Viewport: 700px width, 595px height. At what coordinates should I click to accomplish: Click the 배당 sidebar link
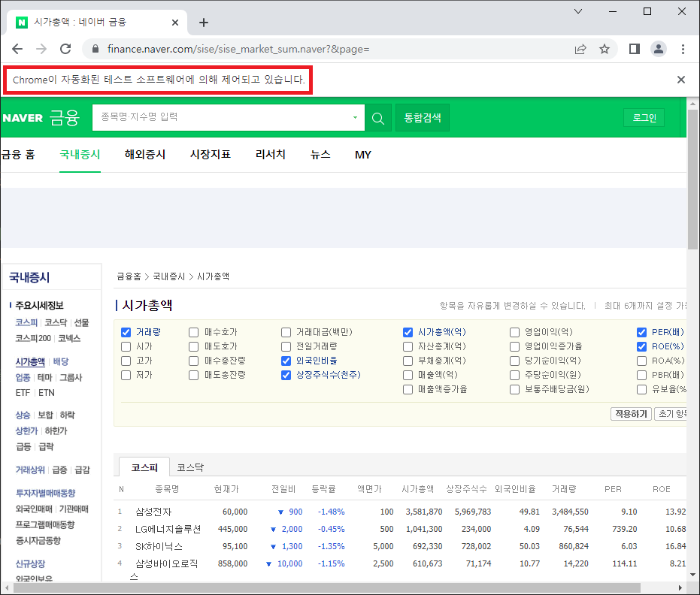click(61, 361)
